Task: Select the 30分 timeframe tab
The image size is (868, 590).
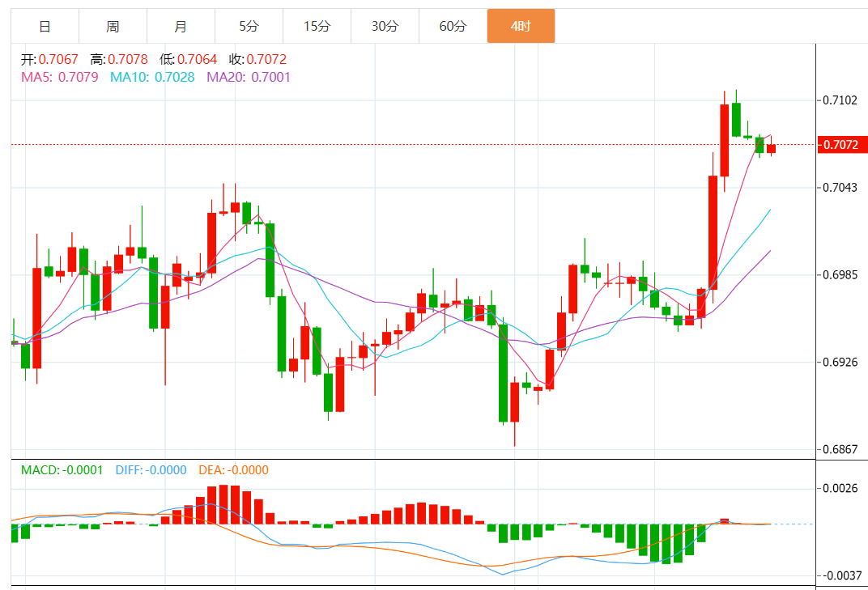Action: click(x=385, y=26)
